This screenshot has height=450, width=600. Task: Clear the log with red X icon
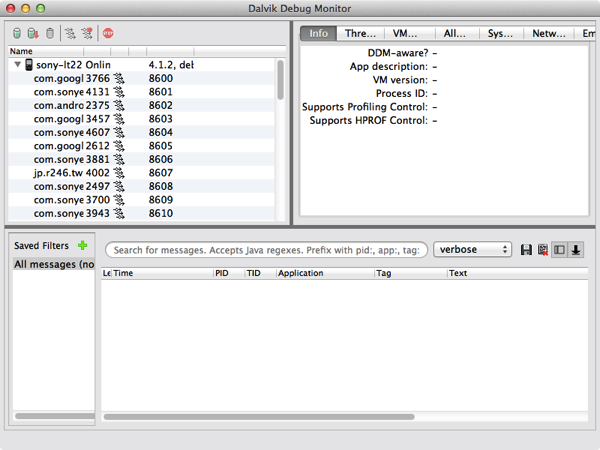click(x=543, y=250)
